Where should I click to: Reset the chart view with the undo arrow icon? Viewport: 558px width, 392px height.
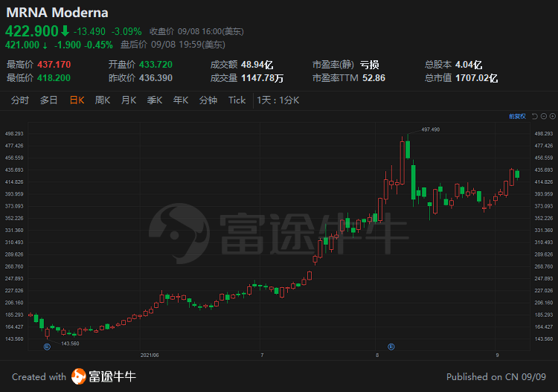point(534,116)
